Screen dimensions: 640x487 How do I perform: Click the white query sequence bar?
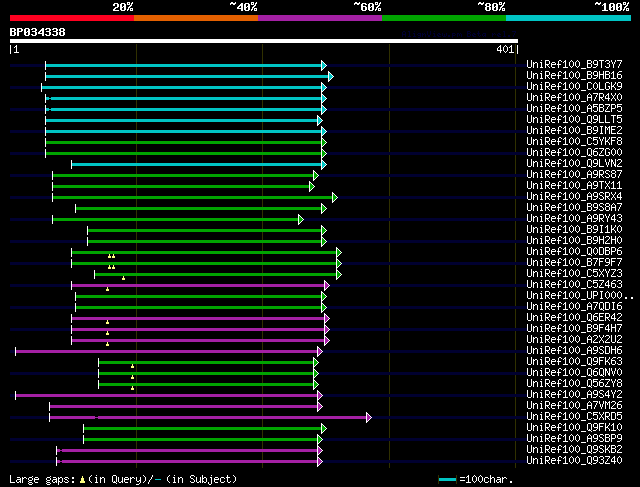click(264, 41)
